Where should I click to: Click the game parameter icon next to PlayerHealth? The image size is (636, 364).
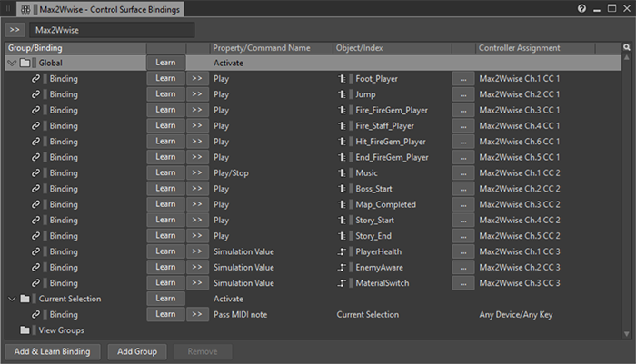click(343, 251)
